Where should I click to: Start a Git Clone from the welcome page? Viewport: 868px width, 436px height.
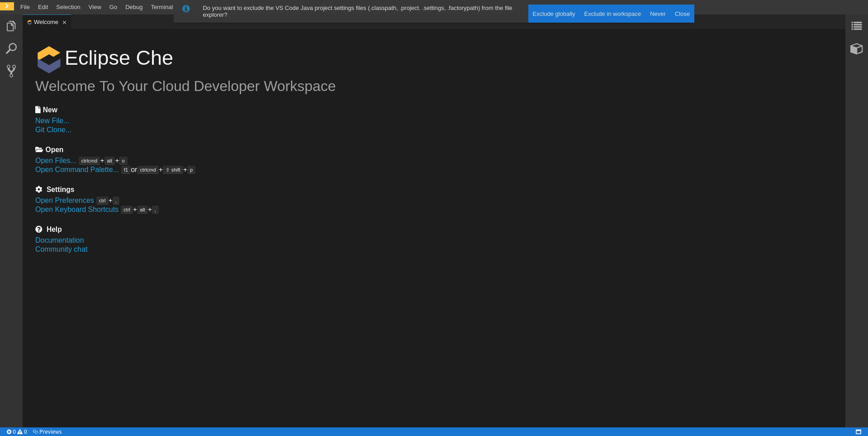point(53,129)
